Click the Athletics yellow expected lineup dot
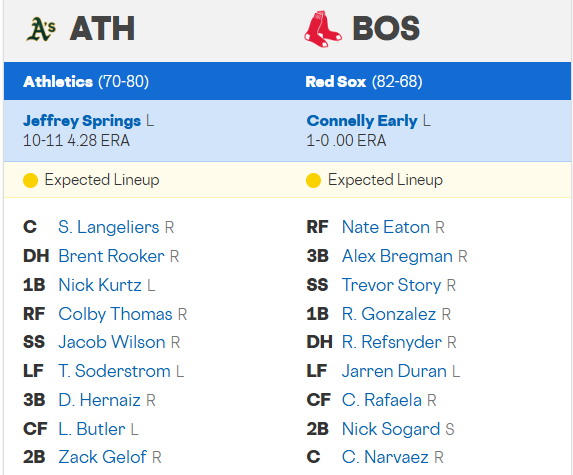This screenshot has width=573, height=475. [x=30, y=180]
